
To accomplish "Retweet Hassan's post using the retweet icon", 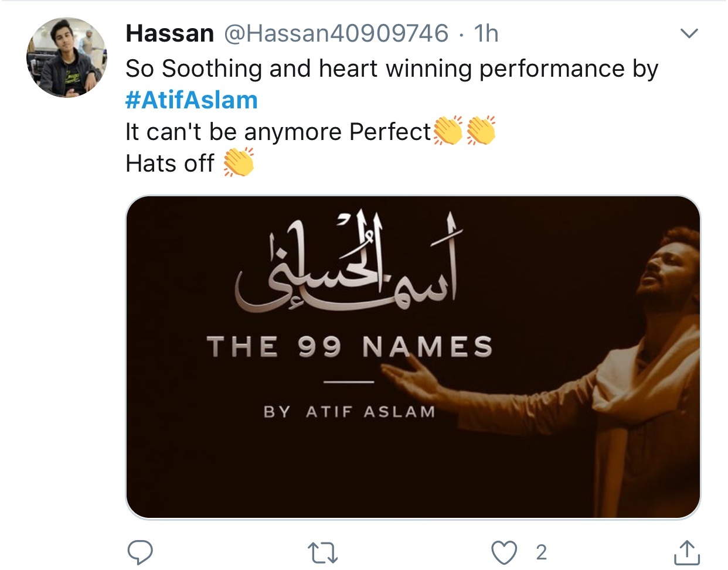I will pyautogui.click(x=323, y=552).
